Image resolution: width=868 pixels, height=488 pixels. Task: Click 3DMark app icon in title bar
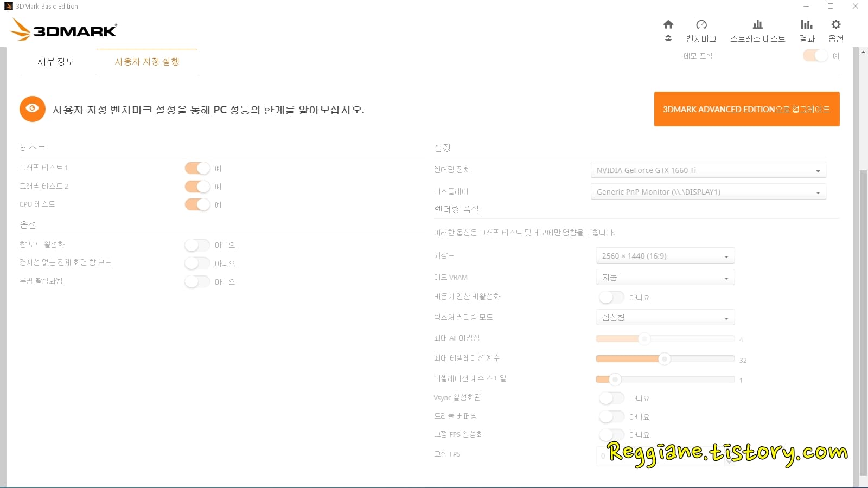[8, 6]
